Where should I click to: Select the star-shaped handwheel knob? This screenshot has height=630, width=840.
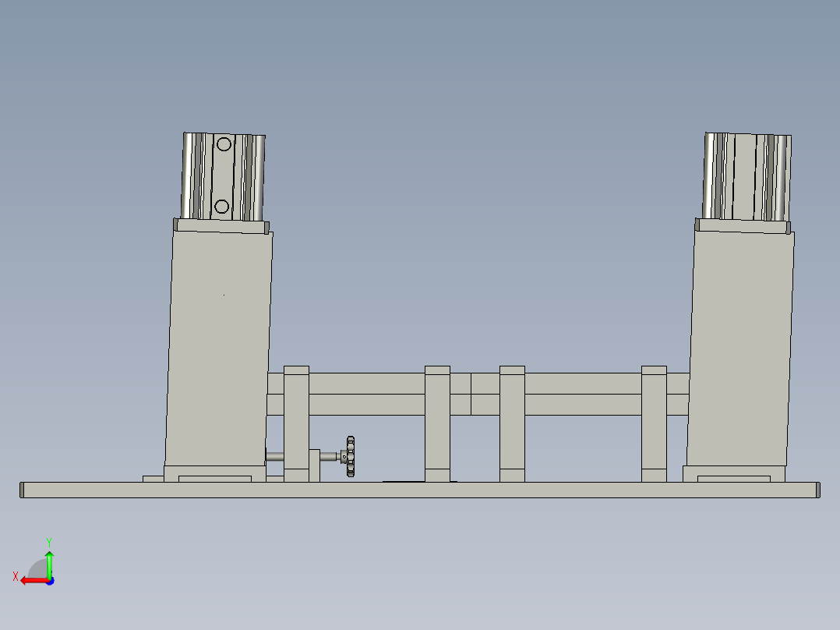(x=351, y=456)
